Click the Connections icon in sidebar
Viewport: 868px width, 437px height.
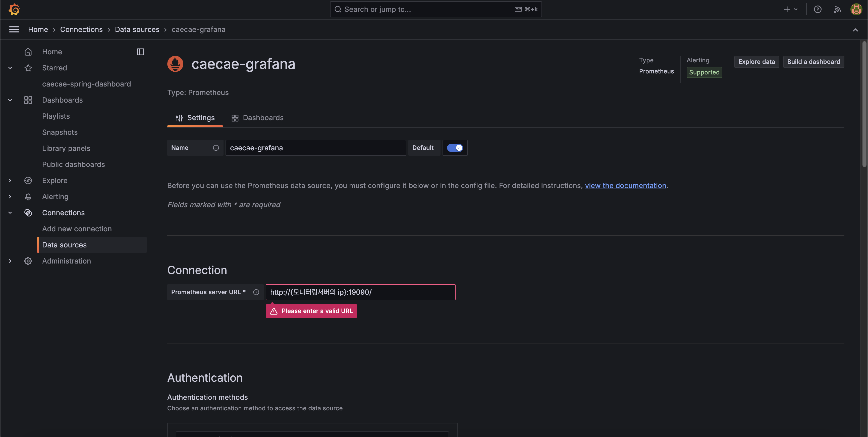(28, 213)
